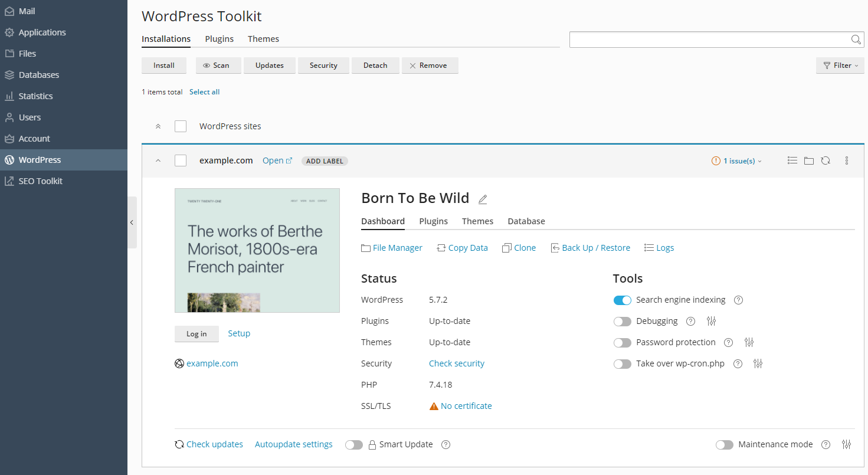Expand the 1 issue(s) dropdown
The width and height of the screenshot is (868, 475).
pyautogui.click(x=738, y=160)
